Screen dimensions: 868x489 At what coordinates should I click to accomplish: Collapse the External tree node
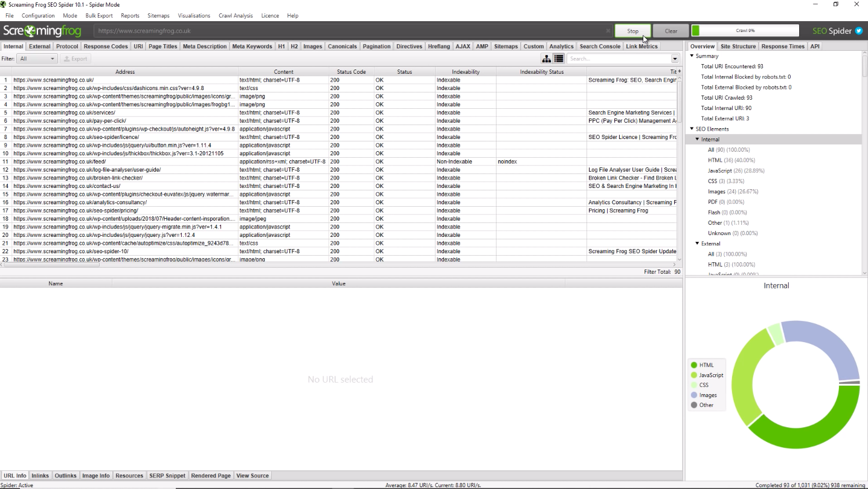click(698, 244)
